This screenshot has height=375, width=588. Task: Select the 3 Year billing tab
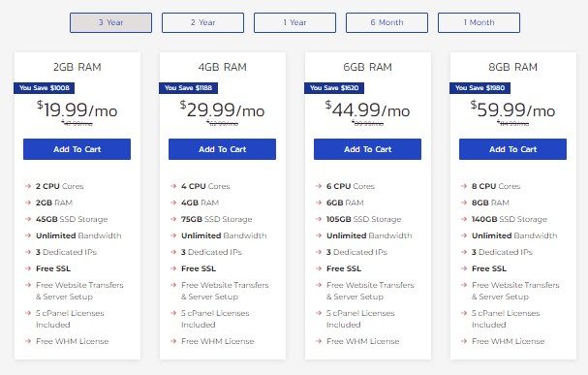110,22
